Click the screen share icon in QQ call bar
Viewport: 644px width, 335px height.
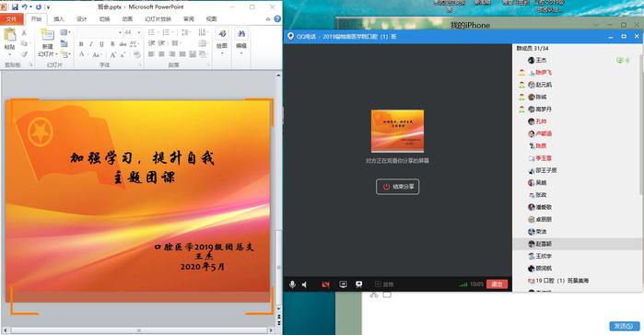point(343,284)
